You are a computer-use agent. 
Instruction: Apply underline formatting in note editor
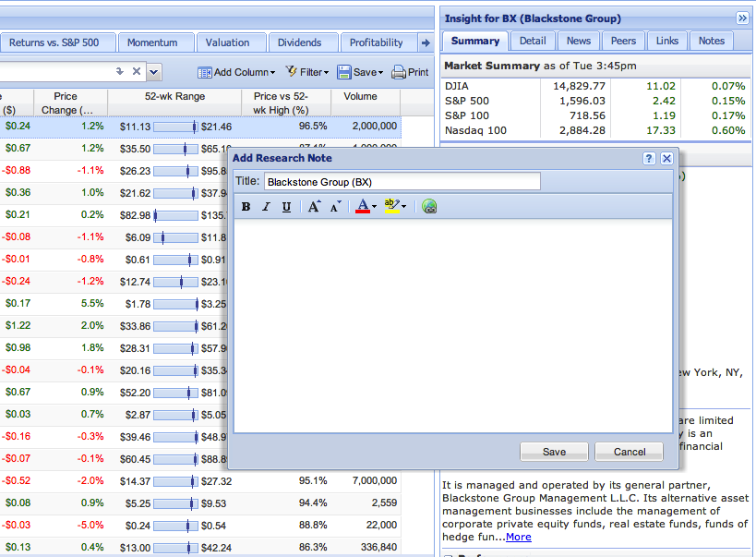pos(286,207)
